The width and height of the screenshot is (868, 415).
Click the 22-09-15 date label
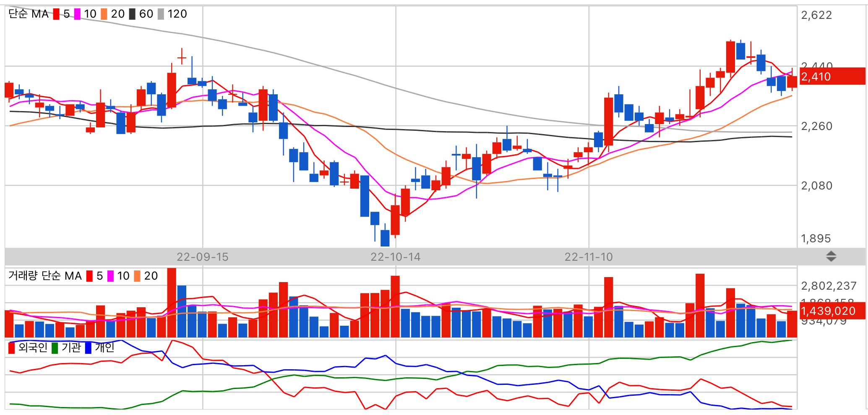[x=203, y=257]
